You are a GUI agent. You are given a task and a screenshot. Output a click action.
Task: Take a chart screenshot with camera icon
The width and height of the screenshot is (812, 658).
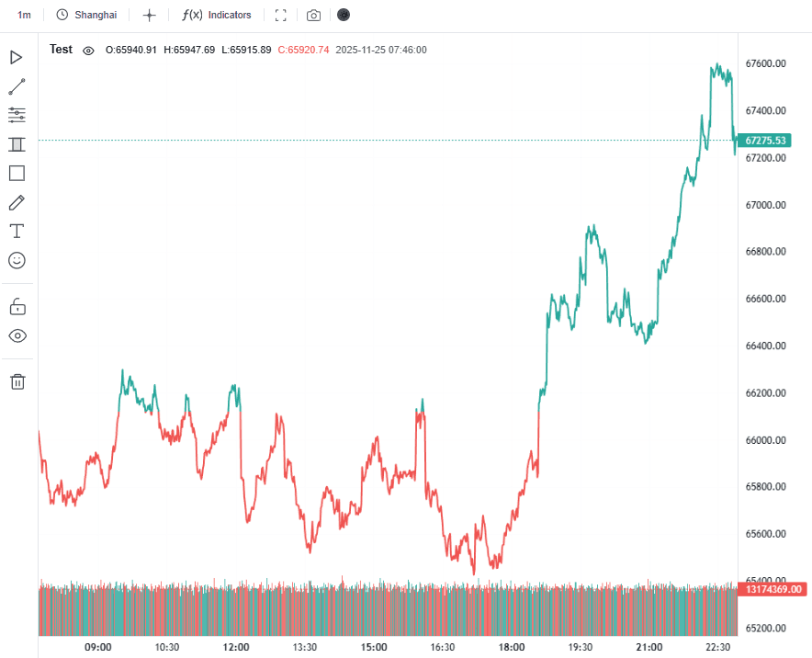(x=314, y=16)
